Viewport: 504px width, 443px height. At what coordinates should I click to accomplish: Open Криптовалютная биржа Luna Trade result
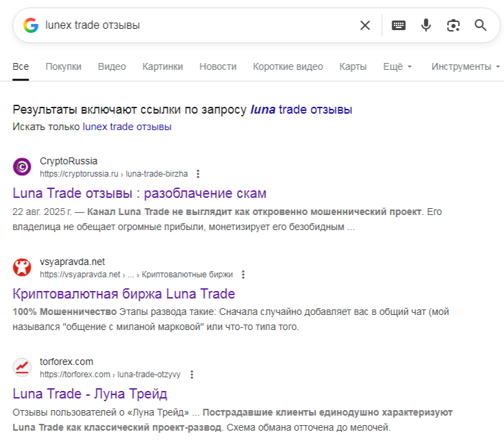coord(124,294)
